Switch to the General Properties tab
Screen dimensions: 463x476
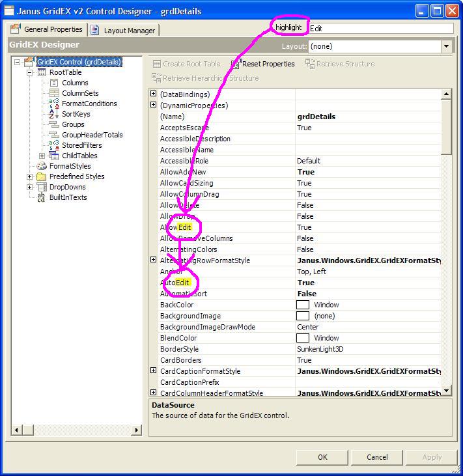coord(48,29)
